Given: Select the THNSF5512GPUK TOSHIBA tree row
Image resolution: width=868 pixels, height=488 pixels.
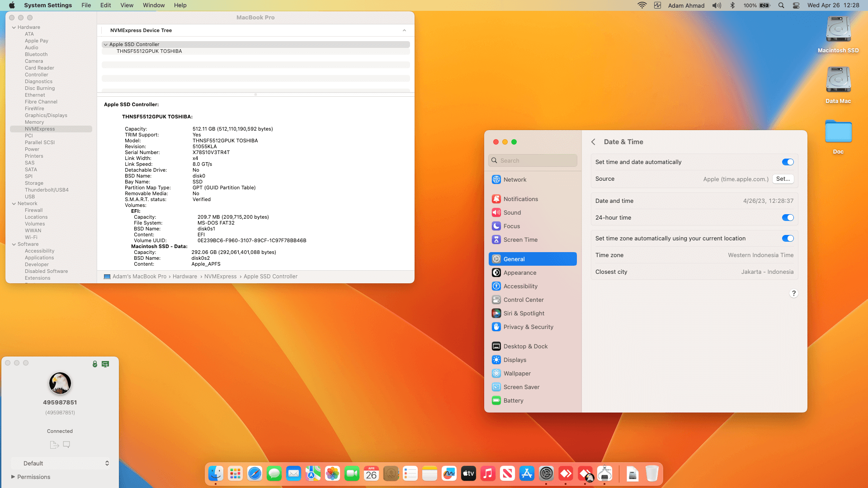Looking at the screenshot, I should pyautogui.click(x=256, y=52).
